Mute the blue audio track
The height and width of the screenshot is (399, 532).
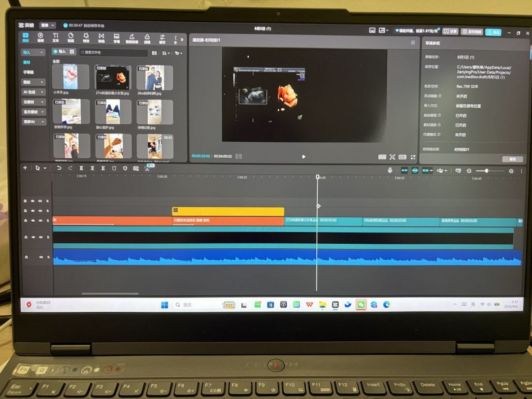point(41,257)
